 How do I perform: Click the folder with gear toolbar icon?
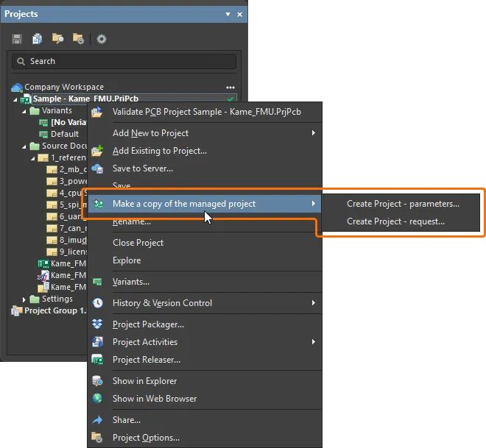[78, 39]
